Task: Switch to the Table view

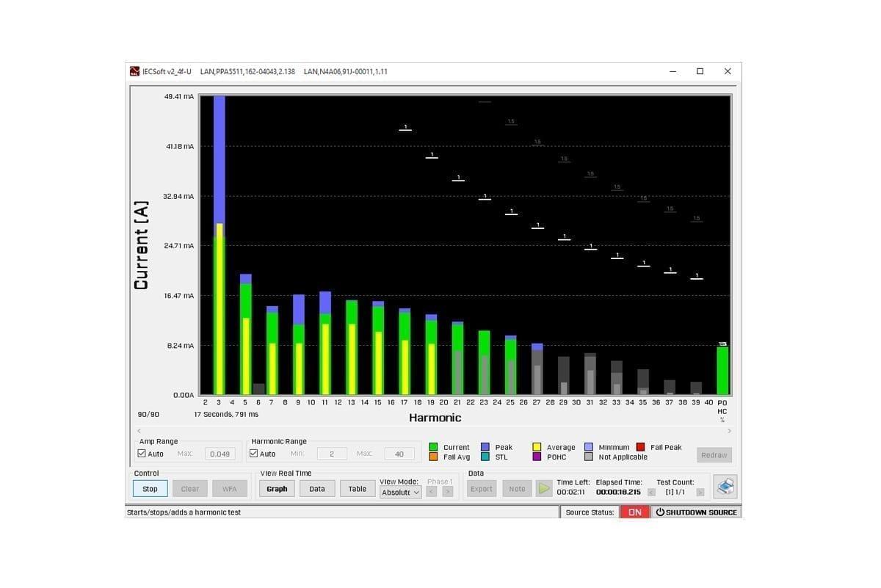Action: 357,488
